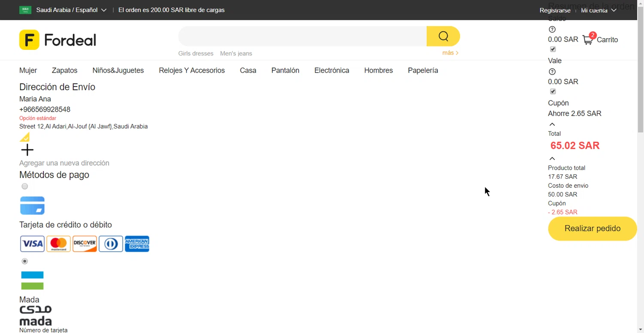
Task: Open the shopping cart icon
Action: (588, 40)
